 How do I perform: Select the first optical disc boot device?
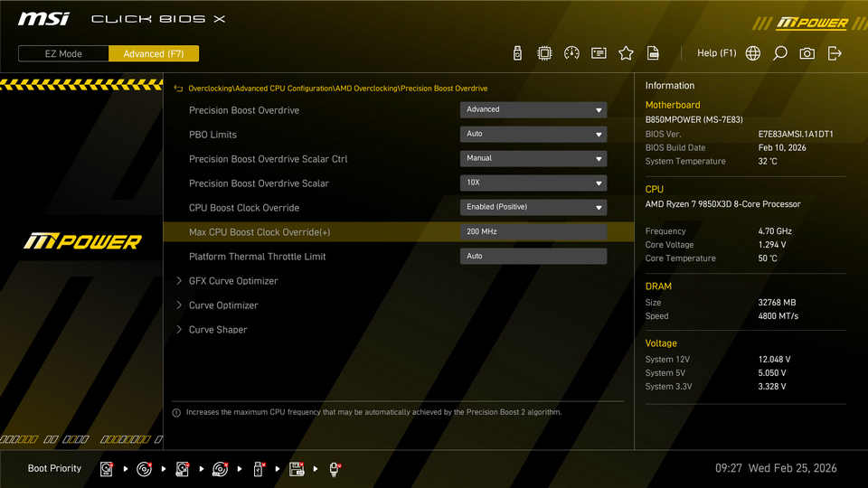point(144,469)
